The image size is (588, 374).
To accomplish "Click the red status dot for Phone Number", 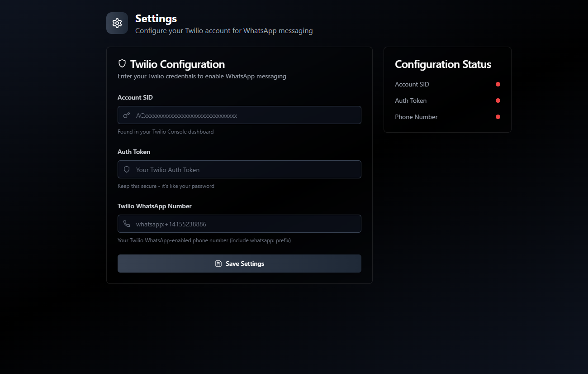I will click(x=498, y=117).
